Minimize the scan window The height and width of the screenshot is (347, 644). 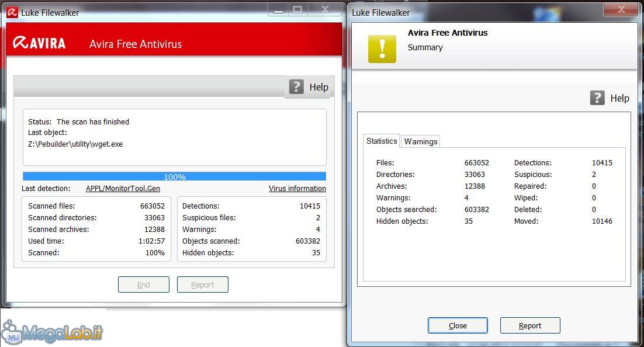pos(279,9)
